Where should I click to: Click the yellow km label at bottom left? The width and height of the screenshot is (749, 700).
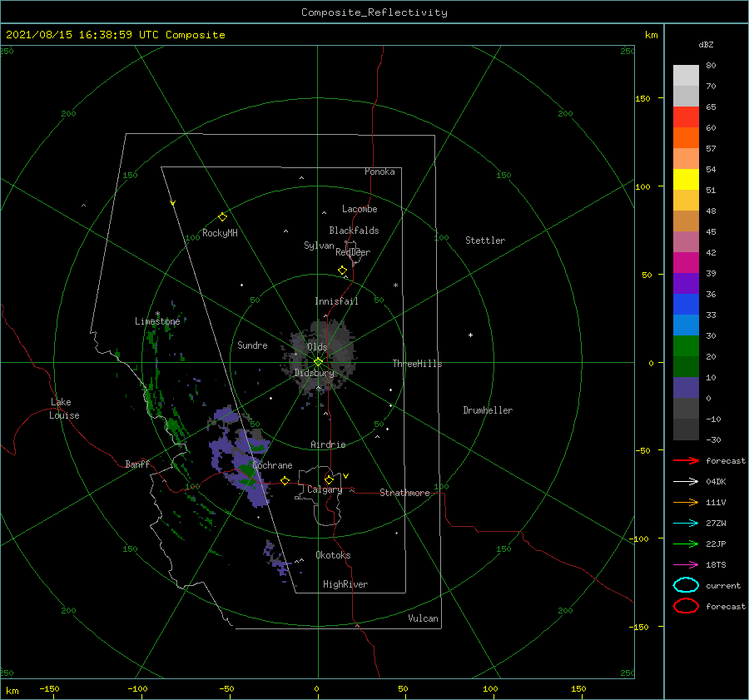[x=12, y=691]
